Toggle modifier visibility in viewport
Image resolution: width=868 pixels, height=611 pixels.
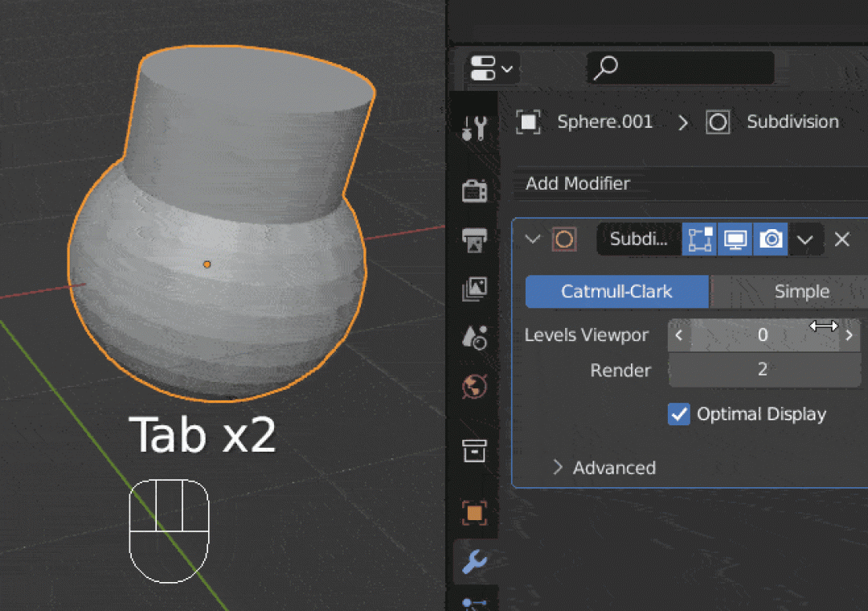[x=735, y=240]
